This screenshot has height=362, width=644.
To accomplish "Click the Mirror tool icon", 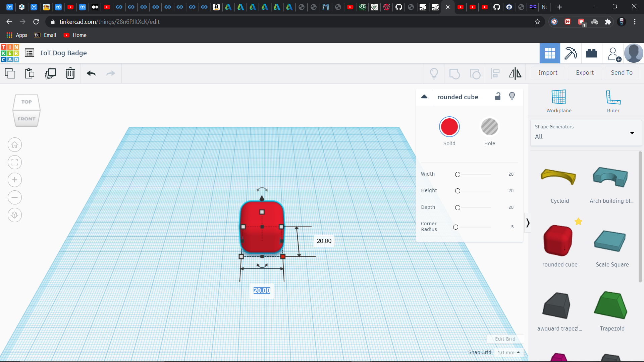I will [515, 73].
